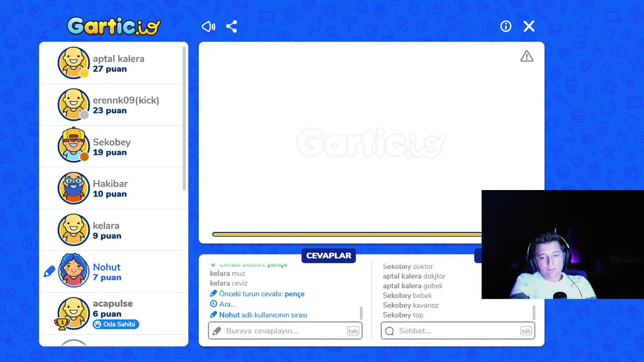The height and width of the screenshot is (362, 644).
Task: Select player name erennk09(kick)
Action: 126,101
